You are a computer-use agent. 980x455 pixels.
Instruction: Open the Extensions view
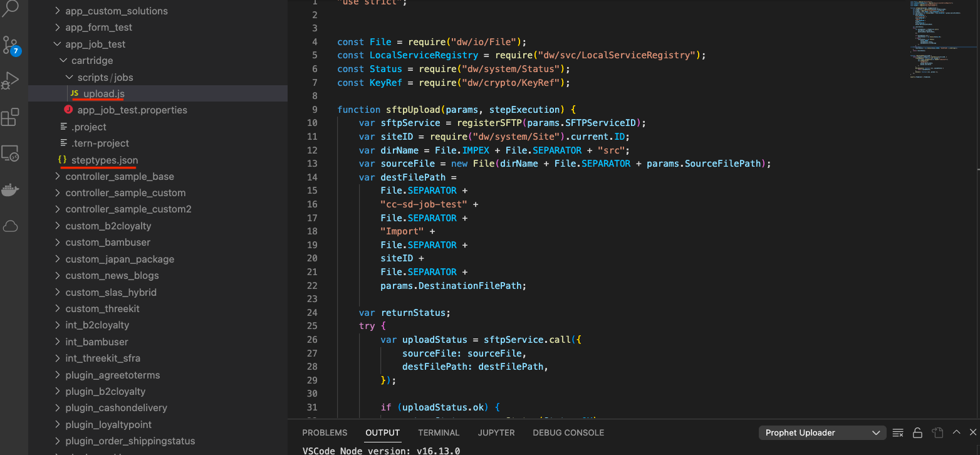point(11,117)
